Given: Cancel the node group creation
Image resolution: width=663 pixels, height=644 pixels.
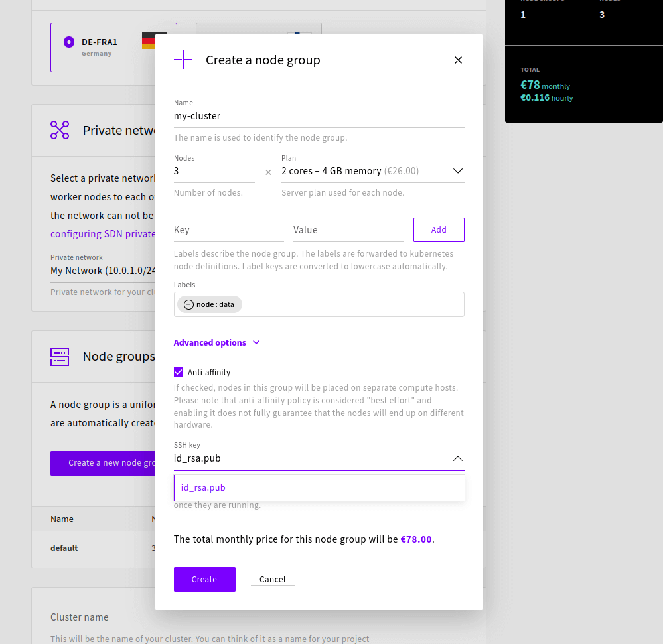Looking at the screenshot, I should point(272,580).
